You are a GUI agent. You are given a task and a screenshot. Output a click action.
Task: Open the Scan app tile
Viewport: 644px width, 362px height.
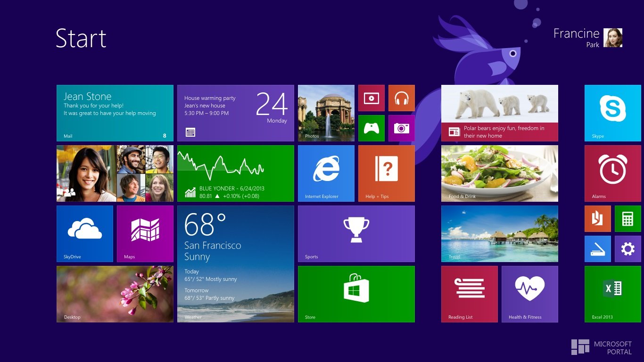(597, 248)
